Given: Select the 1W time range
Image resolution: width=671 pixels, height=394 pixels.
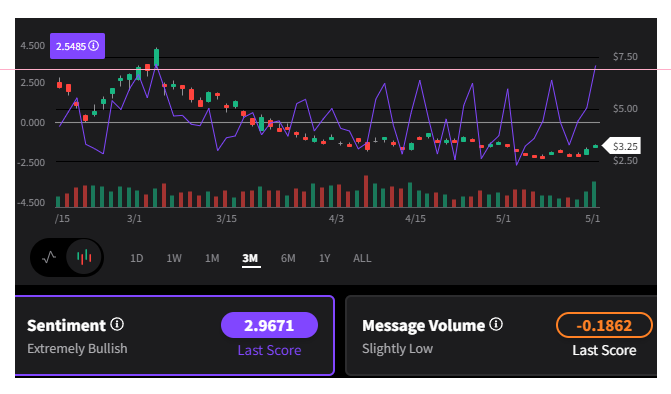Looking at the screenshot, I should coord(174,258).
